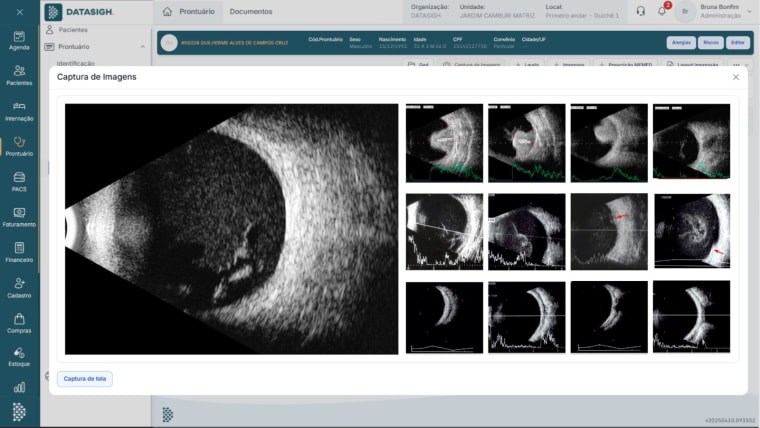Select second thumbnail in bottom row
The image size is (760, 428).
[x=527, y=317]
